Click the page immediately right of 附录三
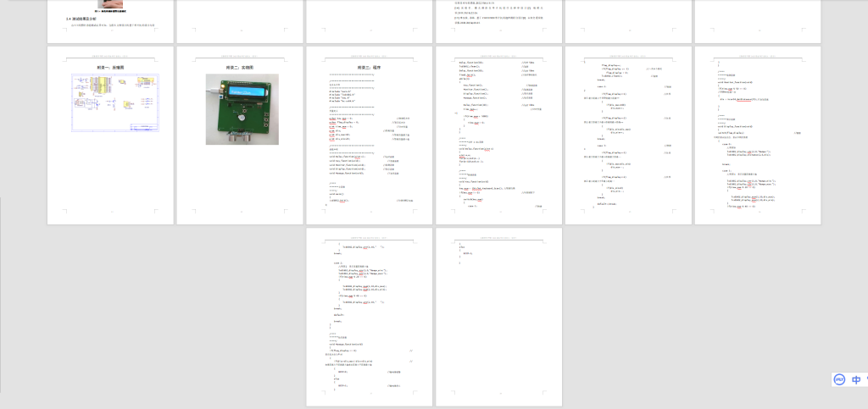The height and width of the screenshot is (409, 868). click(x=498, y=135)
